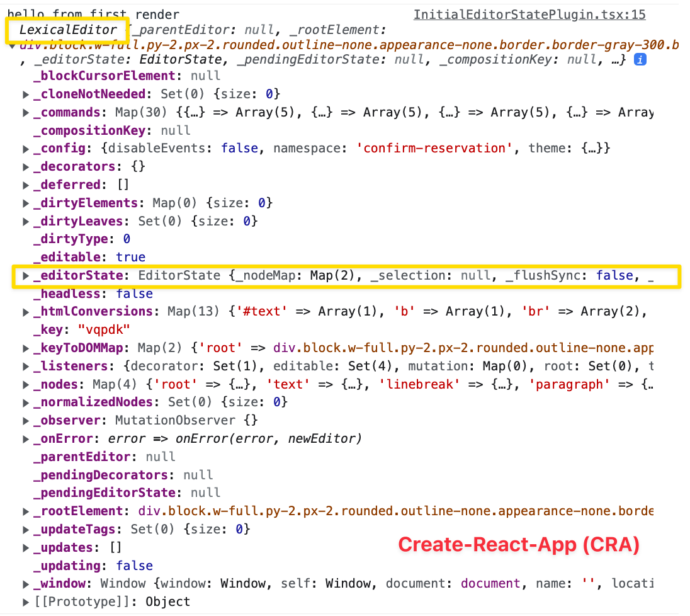
Task: Expand the _onError function entry
Action: point(25,438)
